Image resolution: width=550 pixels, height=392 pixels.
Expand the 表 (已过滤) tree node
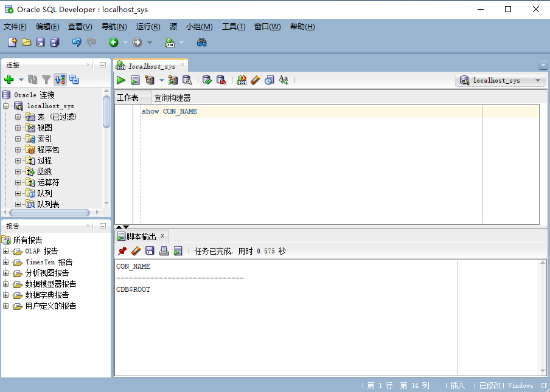pos(18,117)
